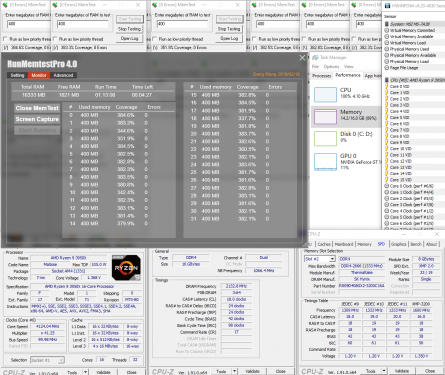Click the Close MemTest button
The height and width of the screenshot is (375, 445).
pos(37,108)
